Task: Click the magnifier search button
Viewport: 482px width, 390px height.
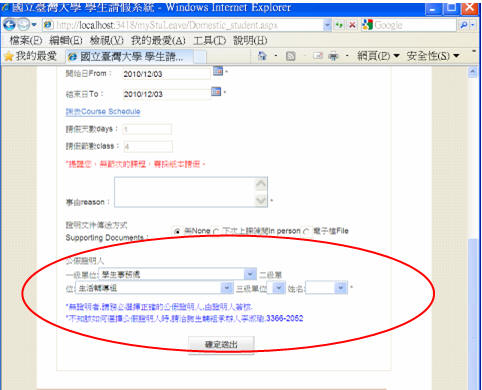Action: pos(464,25)
